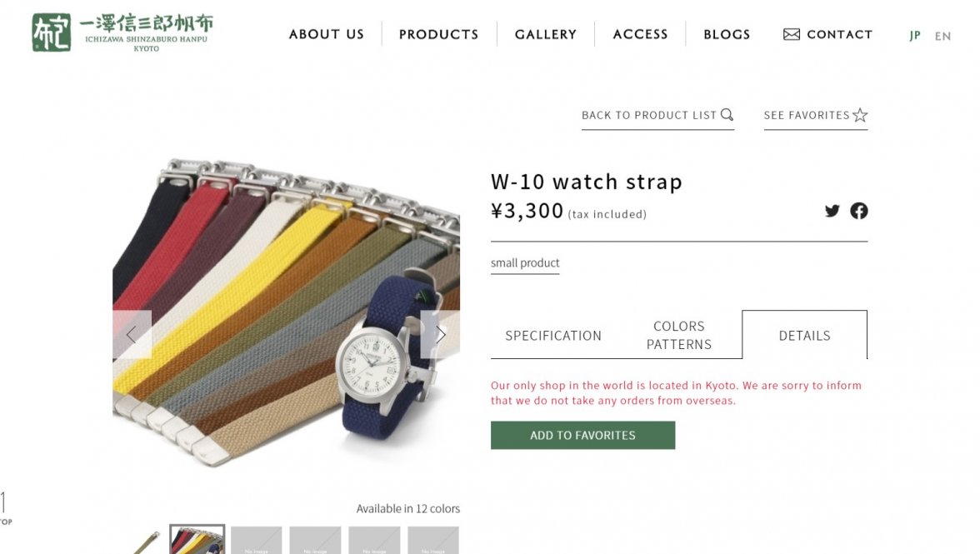Switch language to JP

coord(915,36)
